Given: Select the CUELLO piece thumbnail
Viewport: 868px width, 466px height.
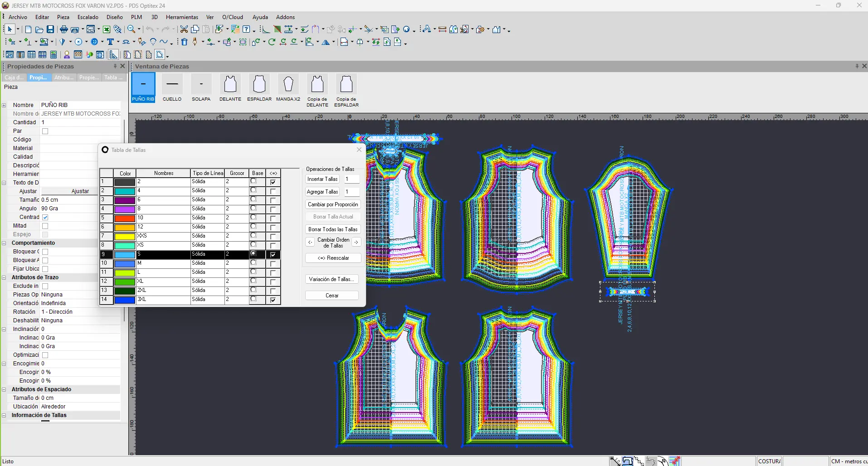Looking at the screenshot, I should 172,88.
